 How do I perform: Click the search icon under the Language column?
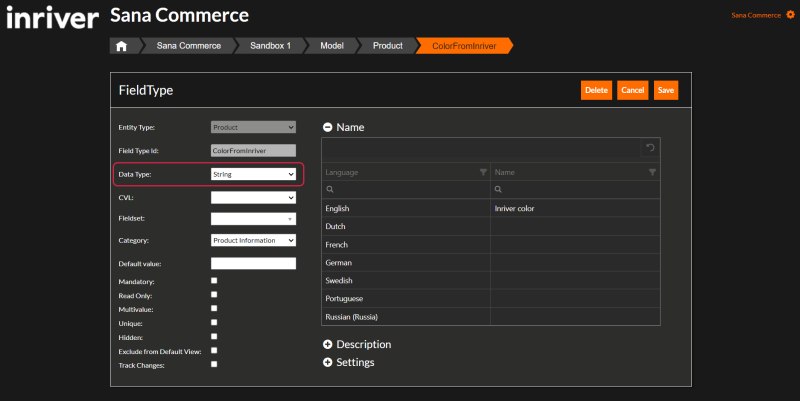(x=330, y=189)
